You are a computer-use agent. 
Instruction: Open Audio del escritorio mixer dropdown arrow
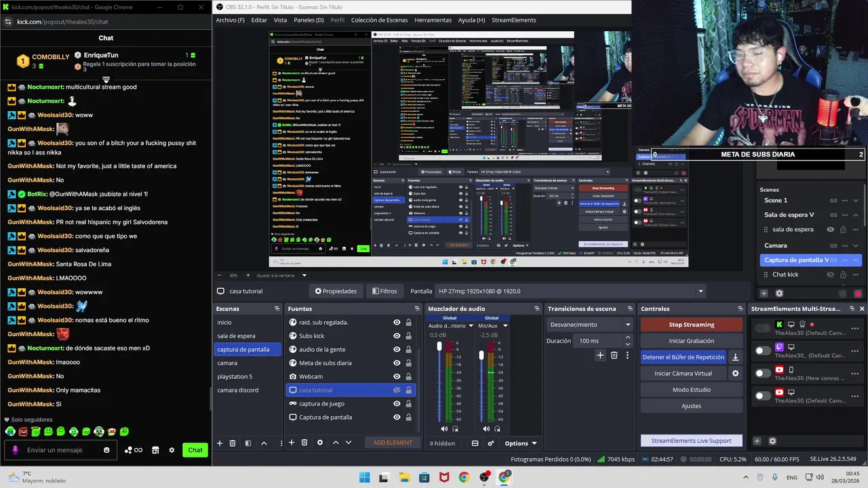(471, 326)
